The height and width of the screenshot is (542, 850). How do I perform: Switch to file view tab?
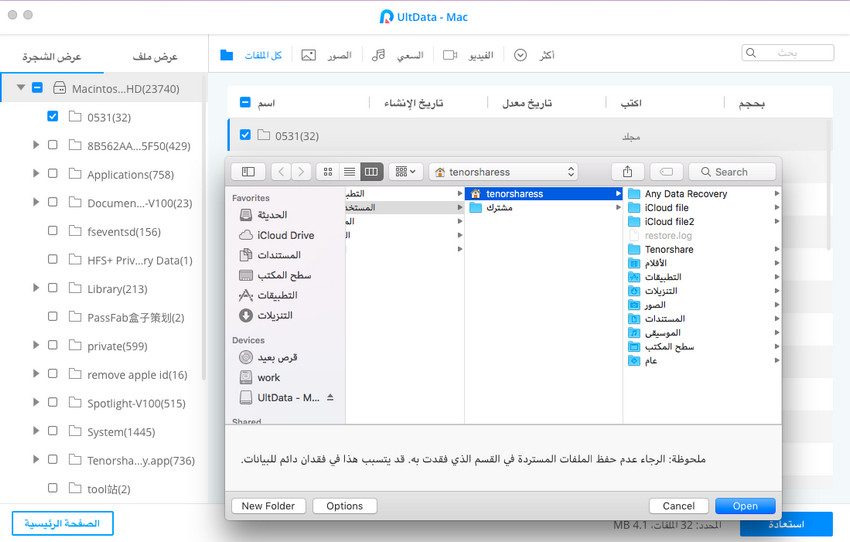click(155, 56)
